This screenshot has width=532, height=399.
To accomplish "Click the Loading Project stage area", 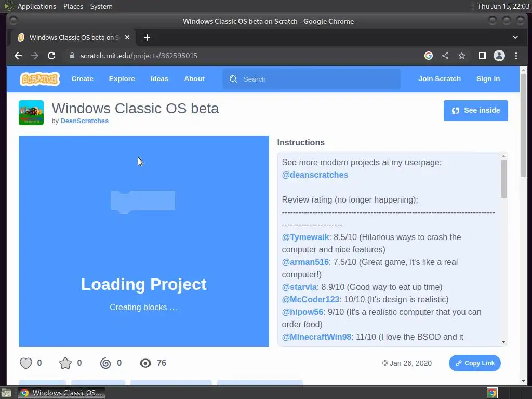I will pos(144,241).
